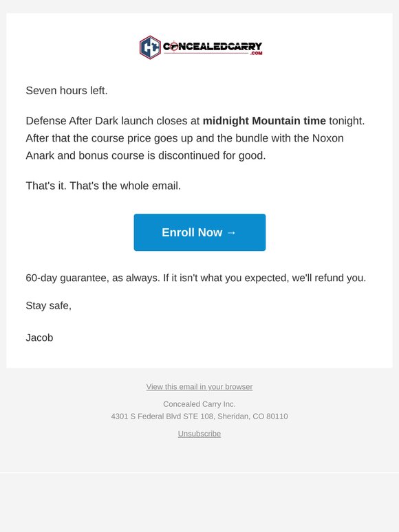Click the arrow on the Enroll Now button
The image size is (399, 532).
[231, 233]
